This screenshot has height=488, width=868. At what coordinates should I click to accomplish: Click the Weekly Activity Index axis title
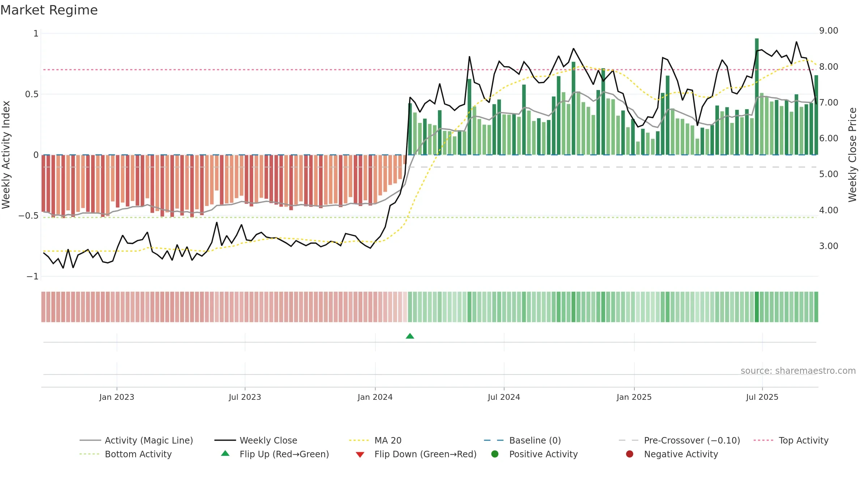6,155
